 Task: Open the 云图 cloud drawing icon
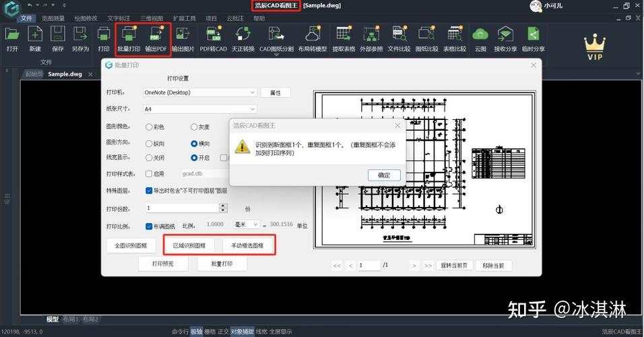click(480, 34)
